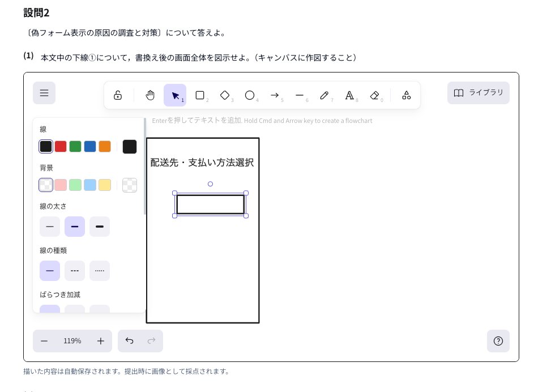The height and width of the screenshot is (392, 534).
Task: Redo the last undone action
Action: (x=152, y=341)
